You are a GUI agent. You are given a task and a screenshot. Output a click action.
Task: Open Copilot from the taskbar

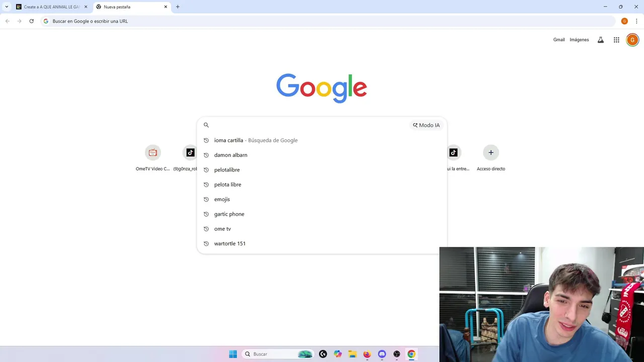[338, 354]
